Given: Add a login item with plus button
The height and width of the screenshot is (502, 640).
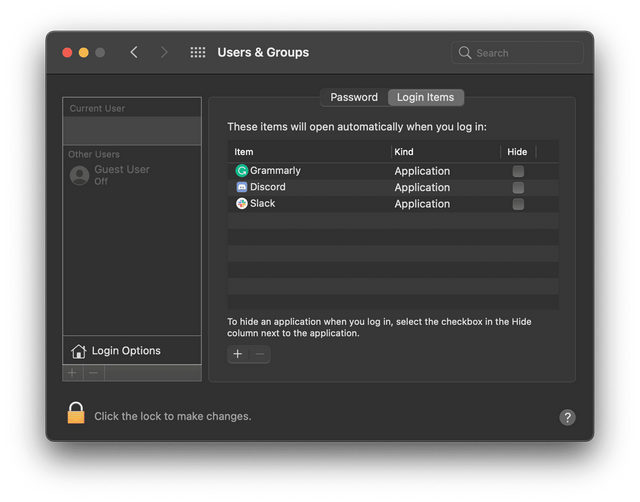Looking at the screenshot, I should (x=237, y=354).
